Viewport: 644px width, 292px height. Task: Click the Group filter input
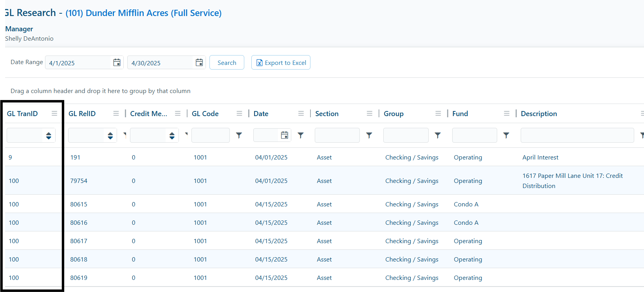(x=406, y=135)
